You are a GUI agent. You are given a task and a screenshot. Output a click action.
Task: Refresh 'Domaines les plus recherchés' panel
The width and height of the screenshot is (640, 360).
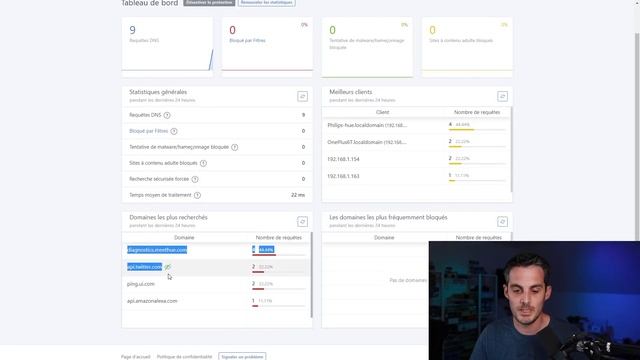[x=302, y=222]
